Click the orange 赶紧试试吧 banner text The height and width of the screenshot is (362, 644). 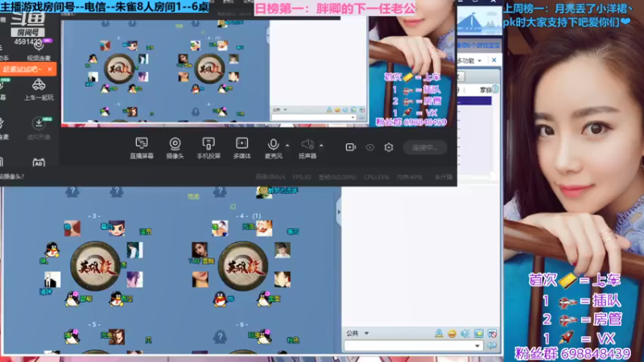23,69
